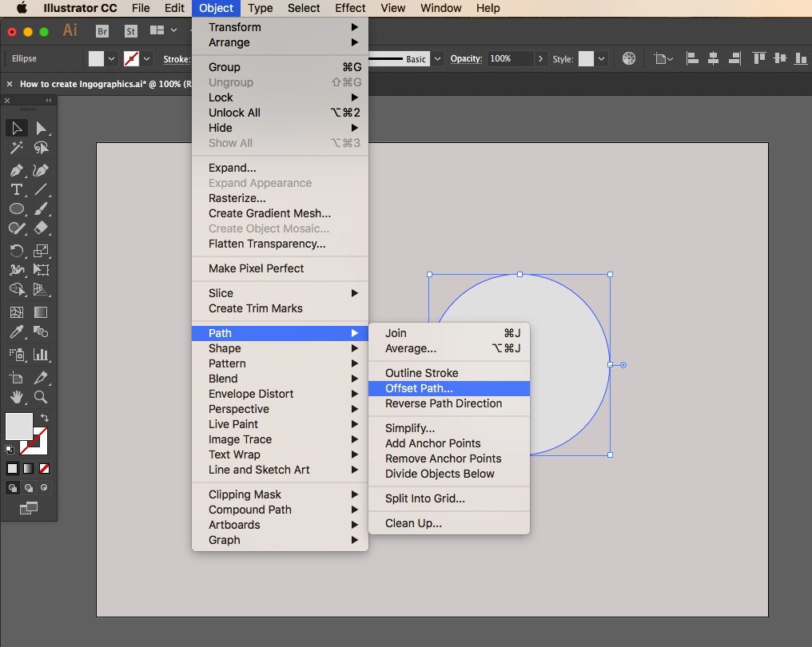Set paint mode to None
Image resolution: width=812 pixels, height=647 pixels.
click(45, 468)
